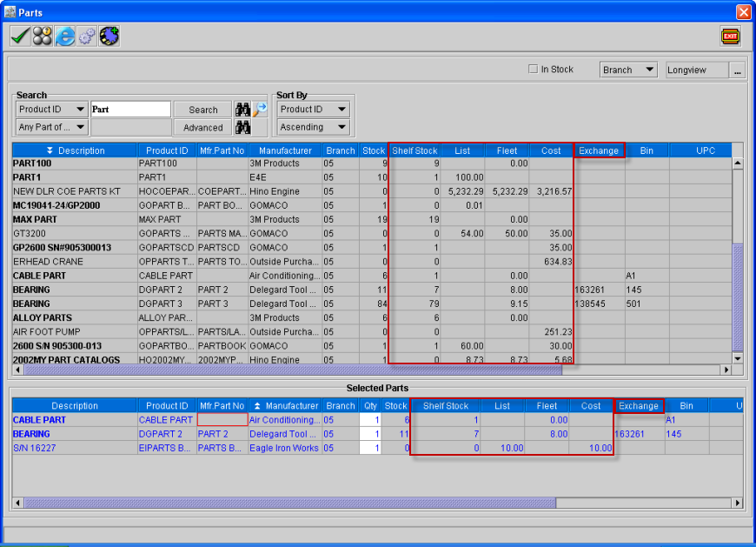Click Qty cell for S/N 16227 row

coord(370,448)
